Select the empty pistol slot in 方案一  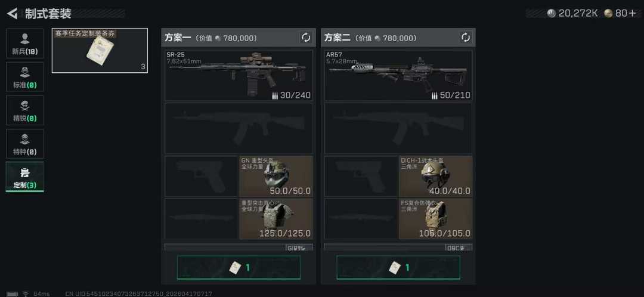pos(202,176)
